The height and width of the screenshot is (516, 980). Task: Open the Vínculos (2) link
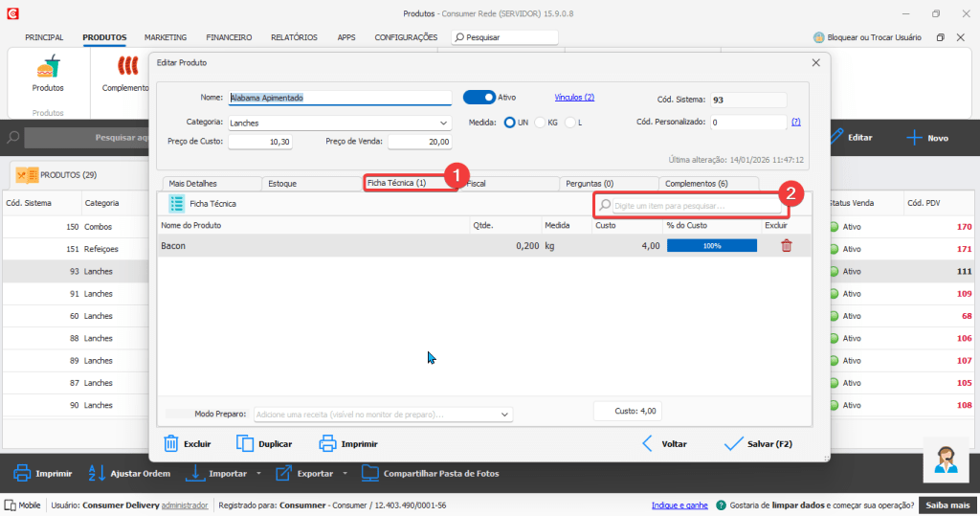[574, 97]
